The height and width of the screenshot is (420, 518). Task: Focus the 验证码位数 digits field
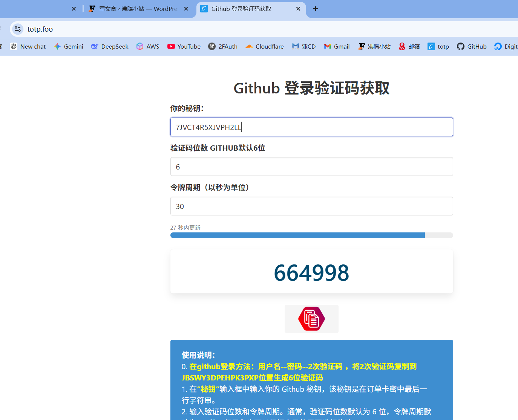click(311, 166)
